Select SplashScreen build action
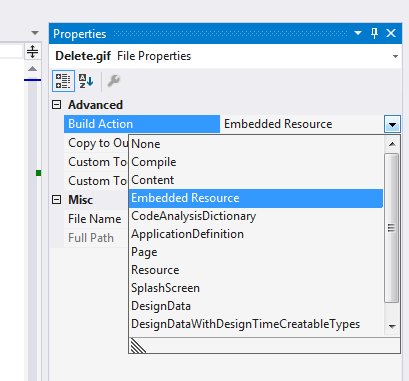 point(256,288)
